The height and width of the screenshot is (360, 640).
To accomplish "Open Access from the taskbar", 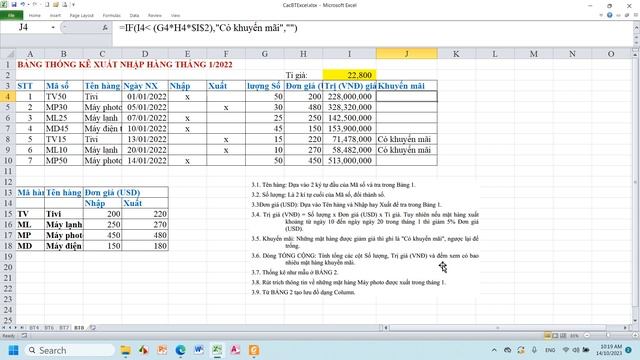I will tap(235, 350).
